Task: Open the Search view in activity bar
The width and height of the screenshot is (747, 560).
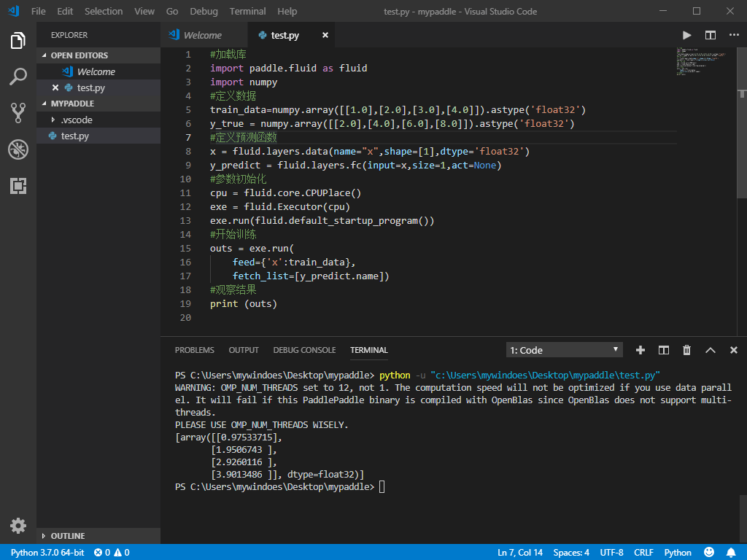Action: [18, 77]
